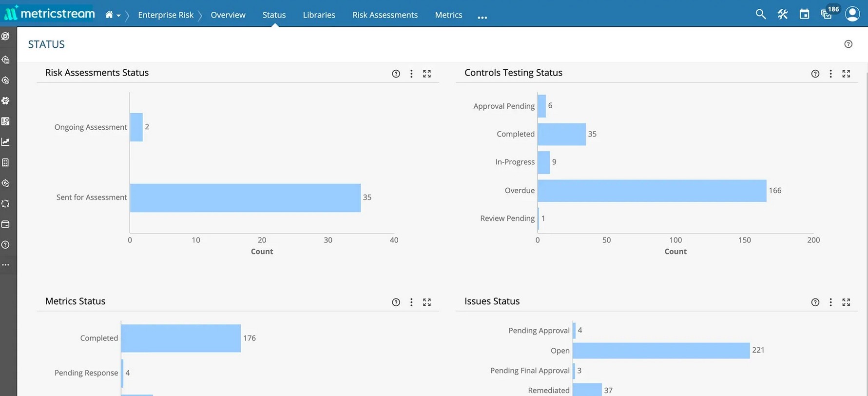Open the home icon dropdown
Viewport: 868px width, 396px height.
pyautogui.click(x=113, y=15)
